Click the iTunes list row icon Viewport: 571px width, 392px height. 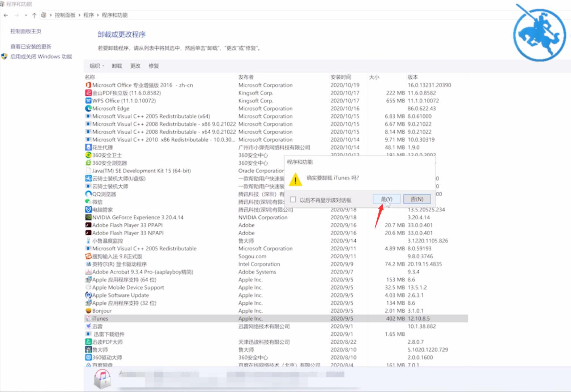tap(88, 318)
